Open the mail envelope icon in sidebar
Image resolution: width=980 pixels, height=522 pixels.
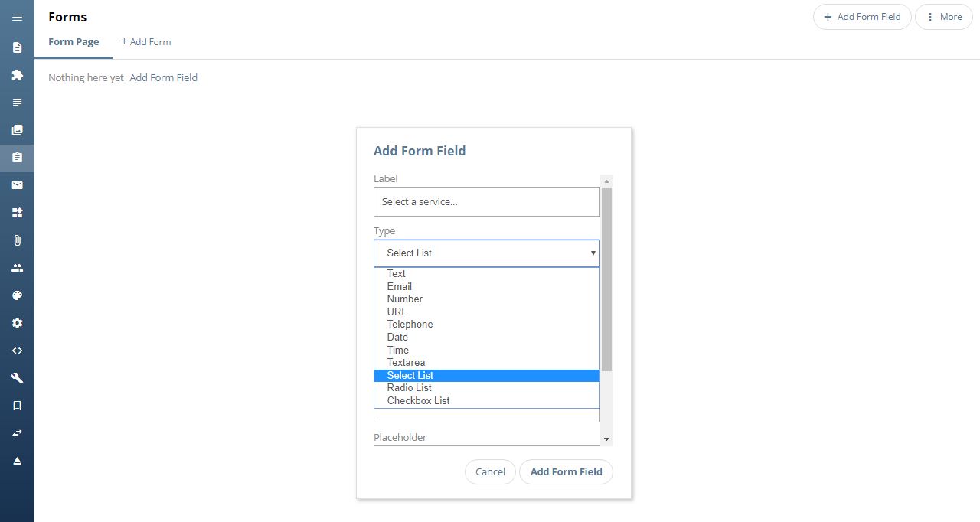click(x=17, y=185)
